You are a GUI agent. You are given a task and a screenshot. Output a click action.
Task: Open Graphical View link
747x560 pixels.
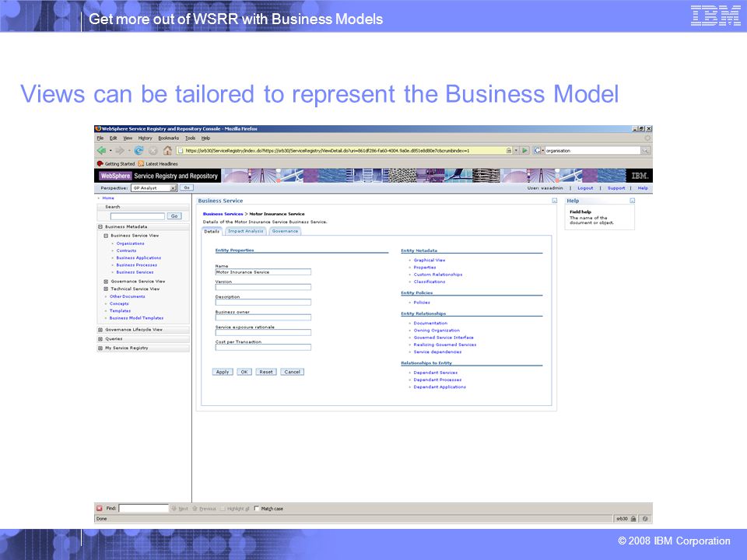point(430,261)
